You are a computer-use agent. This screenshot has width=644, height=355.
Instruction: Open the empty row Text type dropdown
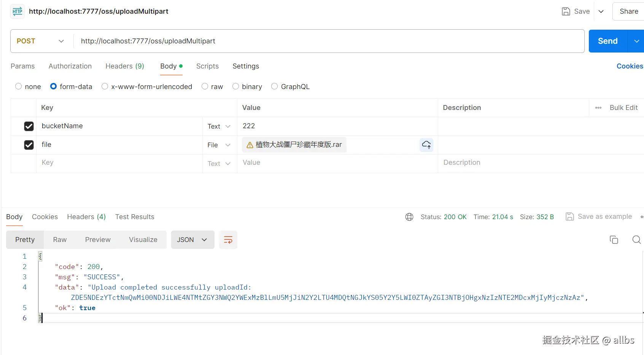coord(219,164)
